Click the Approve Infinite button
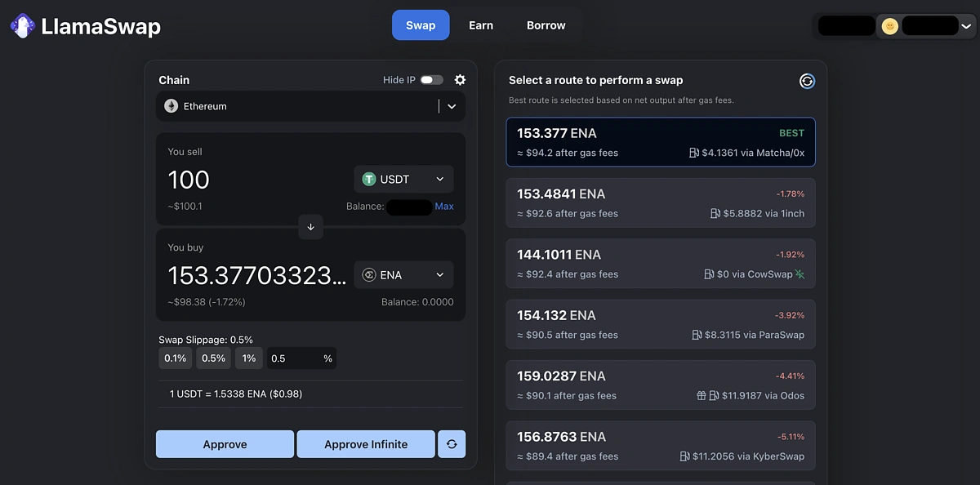Viewport: 980px width, 485px height. coord(366,444)
